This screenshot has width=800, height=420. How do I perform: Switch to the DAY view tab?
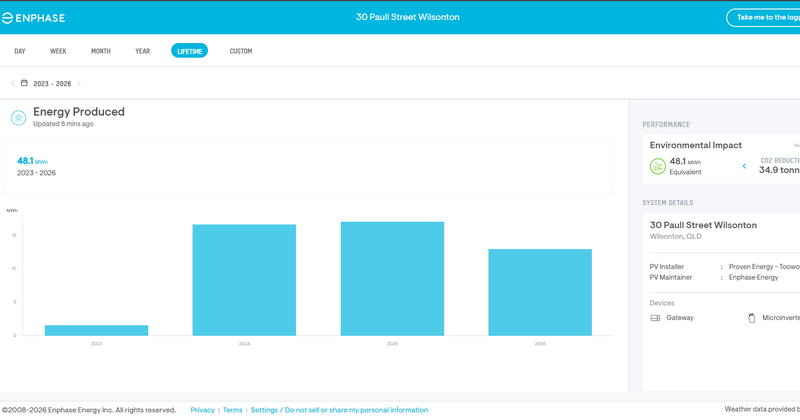20,51
